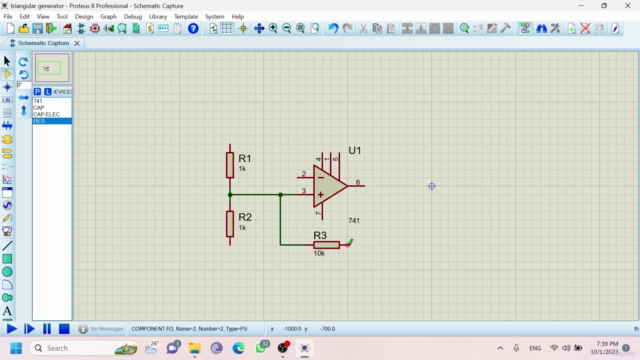Choose the 2D graphics circle tool
Image resolution: width=640 pixels, height=360 pixels.
(x=7, y=272)
